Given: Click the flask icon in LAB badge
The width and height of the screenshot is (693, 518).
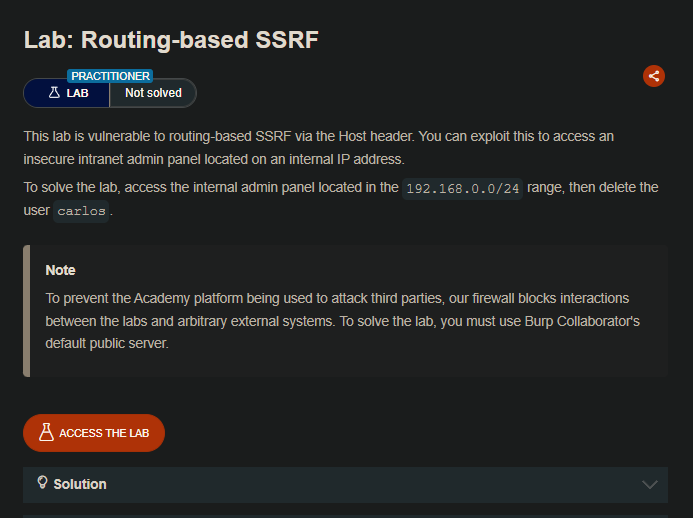Looking at the screenshot, I should coord(54,93).
